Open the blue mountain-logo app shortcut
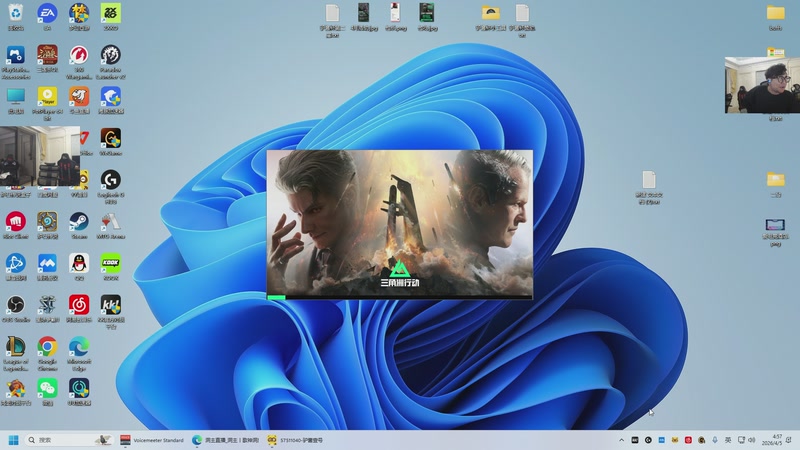 click(x=47, y=264)
